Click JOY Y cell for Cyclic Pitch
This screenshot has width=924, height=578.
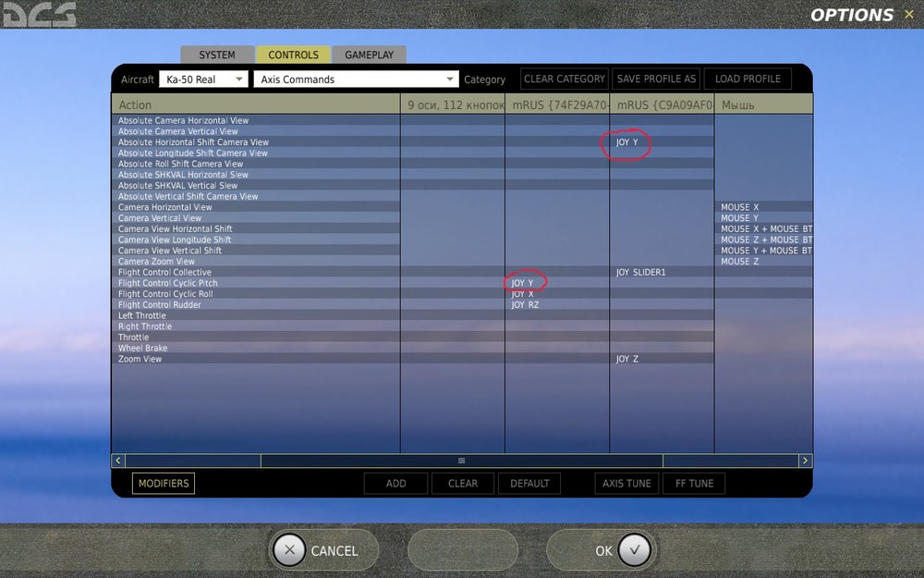[557, 282]
